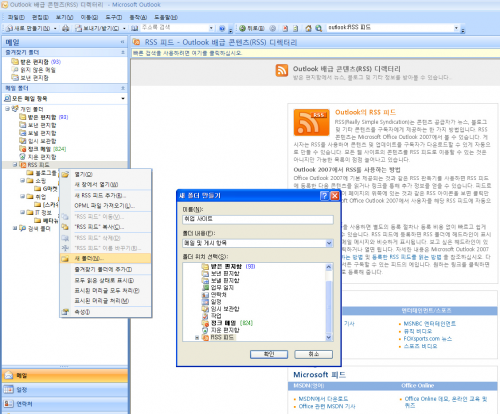Collapse the 메일 폴더 section

pyautogui.click(x=123, y=88)
